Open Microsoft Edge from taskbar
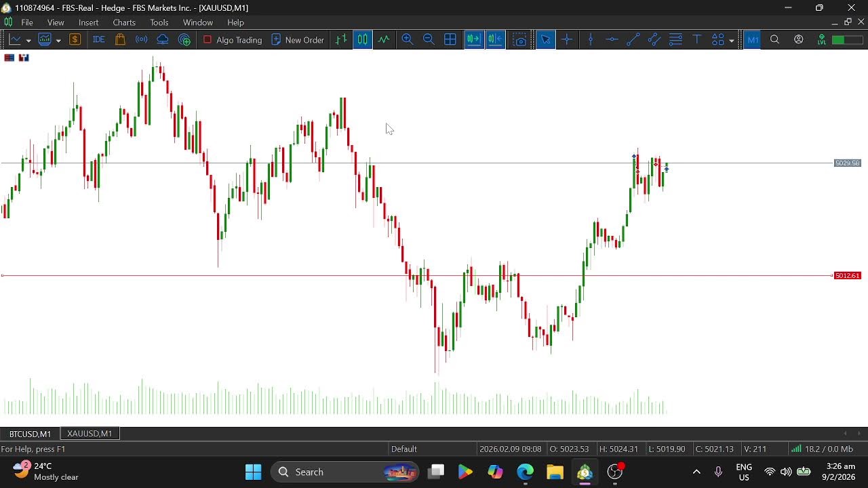Viewport: 868px width, 488px height. pyautogui.click(x=526, y=472)
